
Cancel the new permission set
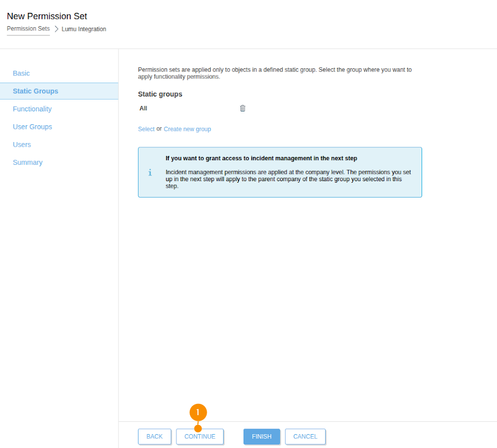pyautogui.click(x=305, y=437)
